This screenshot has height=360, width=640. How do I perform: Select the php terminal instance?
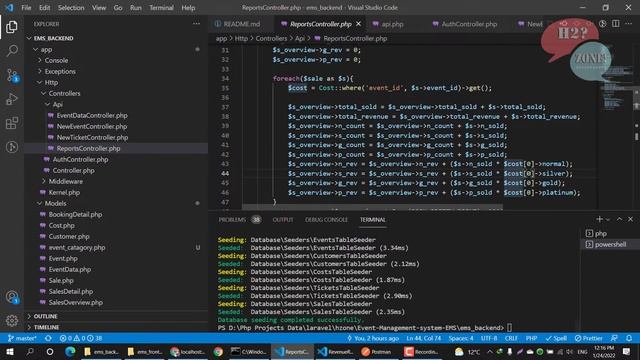[610, 233]
